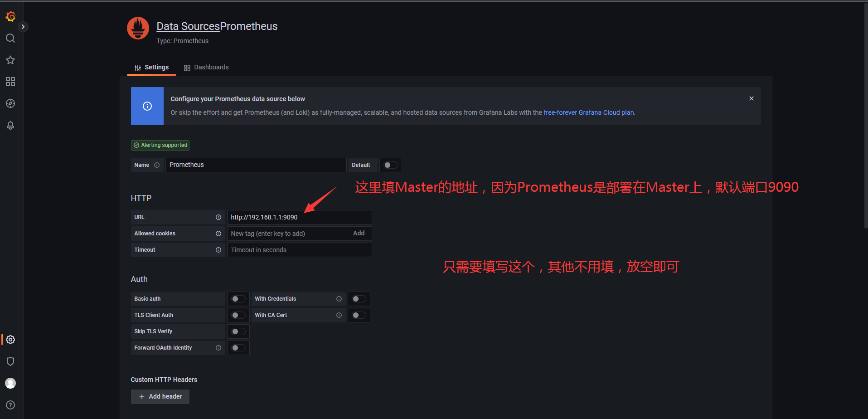Open the user profile avatar
The height and width of the screenshot is (419, 868).
tap(10, 383)
